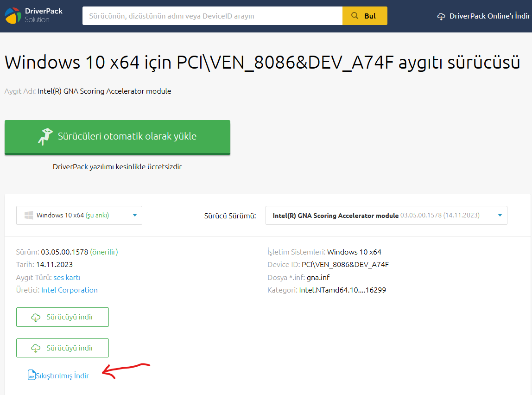
Task: Open the DriverPack Solution logo home link
Action: point(33,16)
